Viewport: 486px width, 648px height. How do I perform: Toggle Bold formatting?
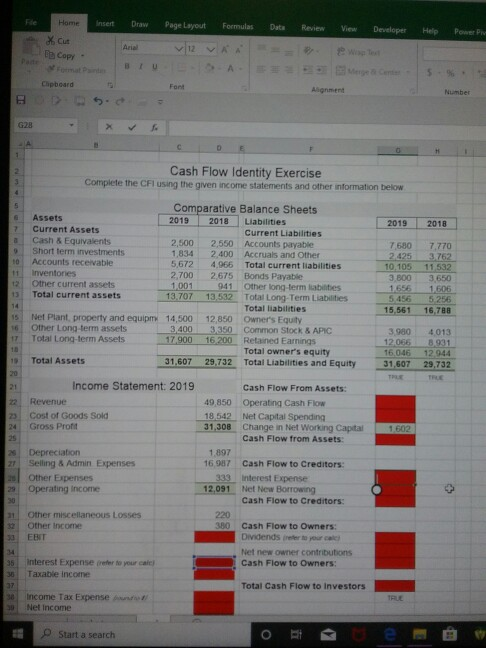tap(127, 67)
